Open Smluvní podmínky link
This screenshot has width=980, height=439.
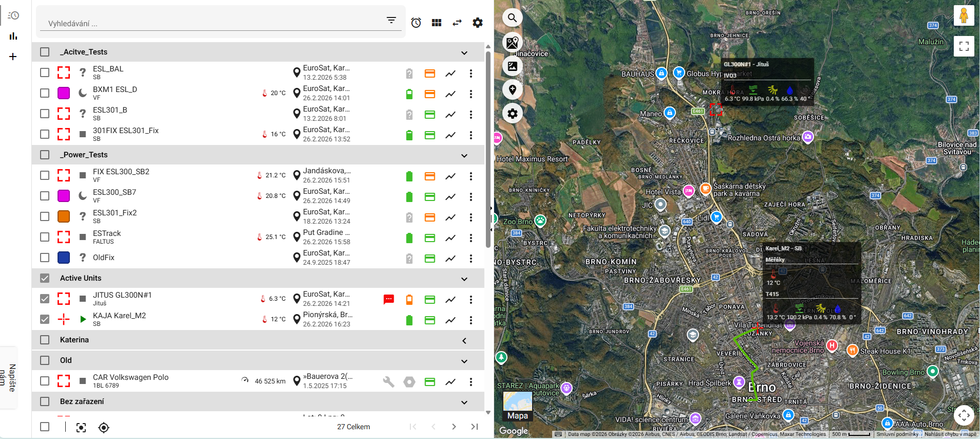[x=898, y=434]
